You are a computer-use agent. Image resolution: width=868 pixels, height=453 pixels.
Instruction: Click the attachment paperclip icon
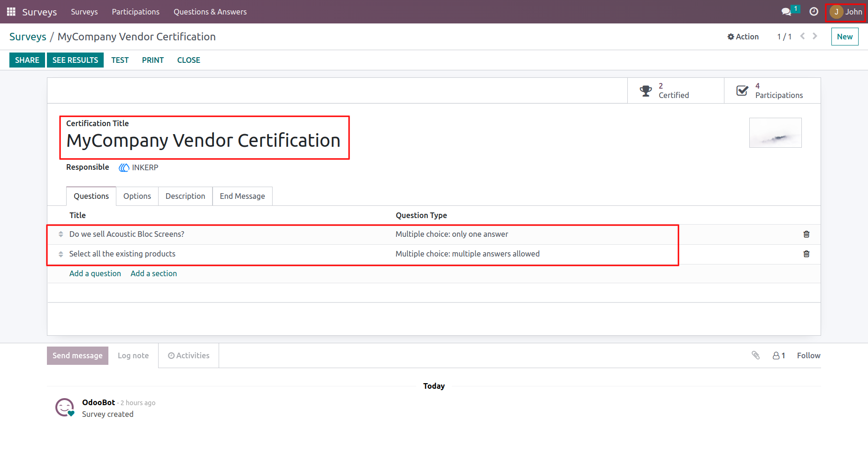(755, 355)
